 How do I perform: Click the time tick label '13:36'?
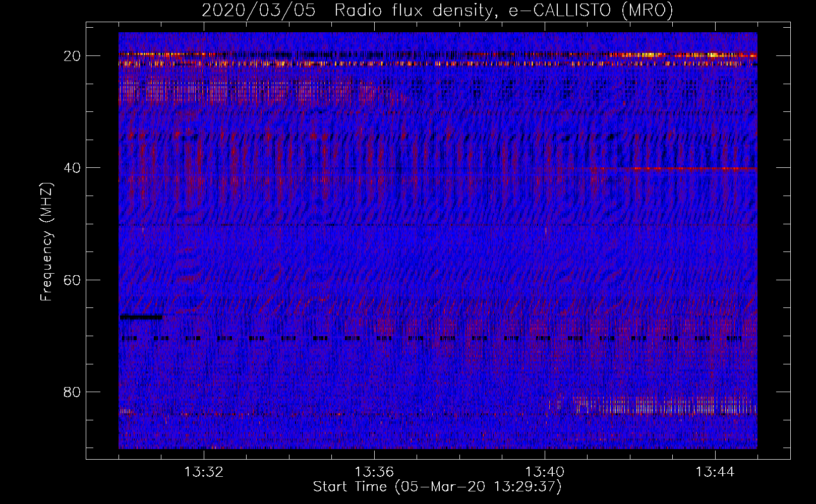coord(374,472)
